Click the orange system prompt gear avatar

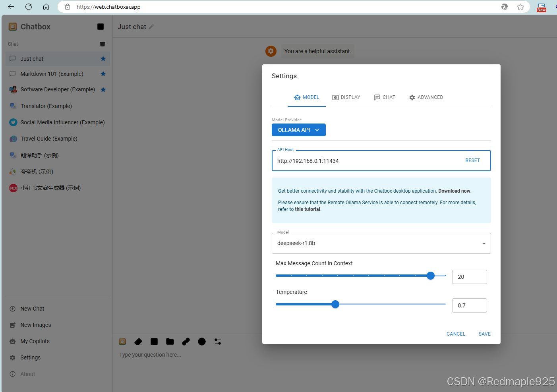pos(271,51)
